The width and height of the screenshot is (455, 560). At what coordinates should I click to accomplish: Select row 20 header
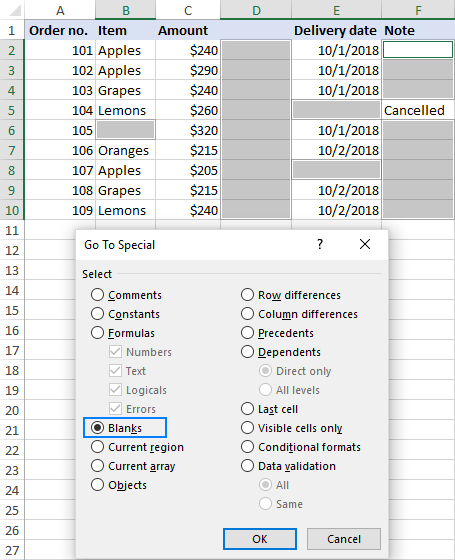coord(12,410)
